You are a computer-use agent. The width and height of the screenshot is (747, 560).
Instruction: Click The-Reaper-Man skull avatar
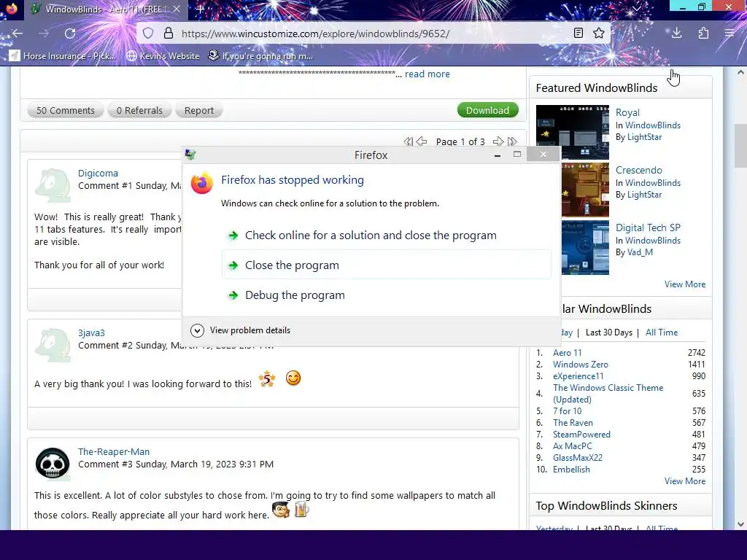(x=53, y=463)
